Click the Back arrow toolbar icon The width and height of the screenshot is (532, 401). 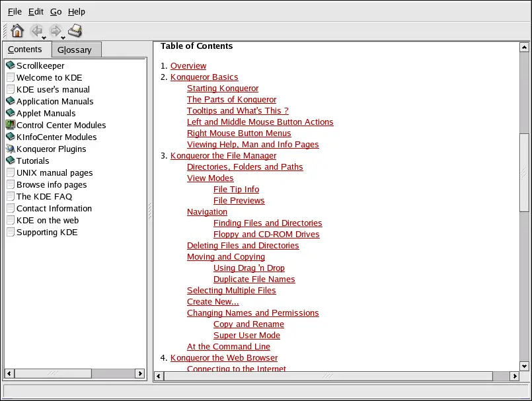pos(36,30)
